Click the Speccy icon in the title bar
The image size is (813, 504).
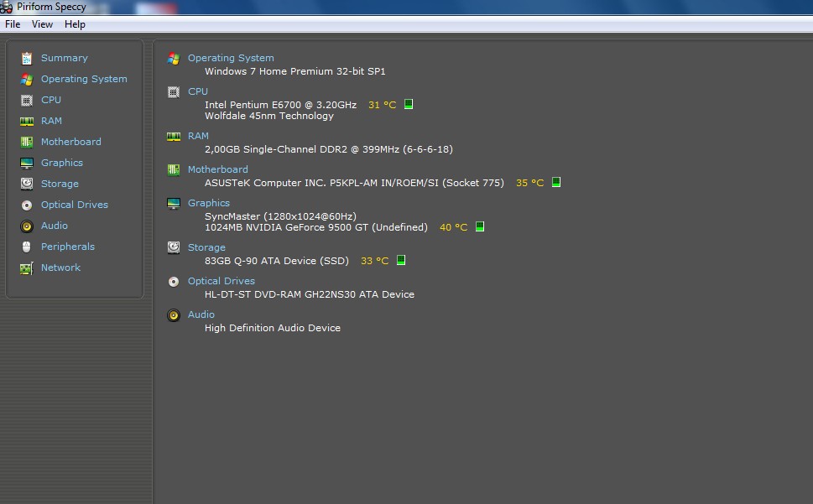8,7
